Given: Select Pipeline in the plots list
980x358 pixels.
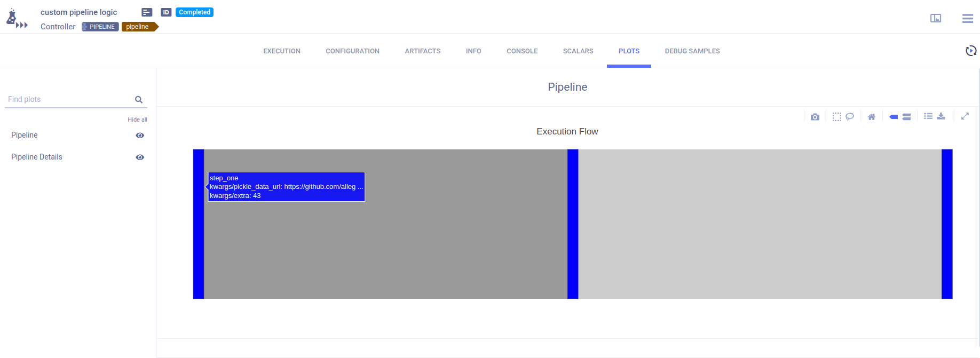Looking at the screenshot, I should point(25,135).
